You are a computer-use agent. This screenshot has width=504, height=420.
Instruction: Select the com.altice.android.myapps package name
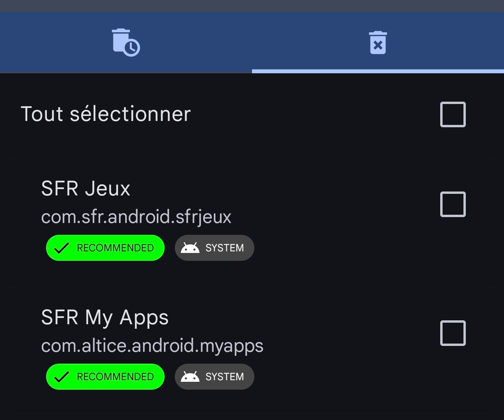pyautogui.click(x=152, y=346)
